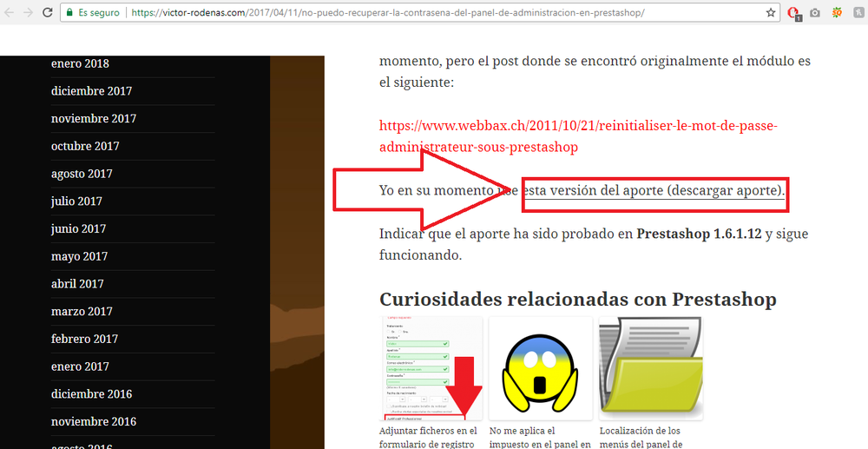Open the shocked emoji face thumbnail
The height and width of the screenshot is (449, 868).
pyautogui.click(x=540, y=368)
